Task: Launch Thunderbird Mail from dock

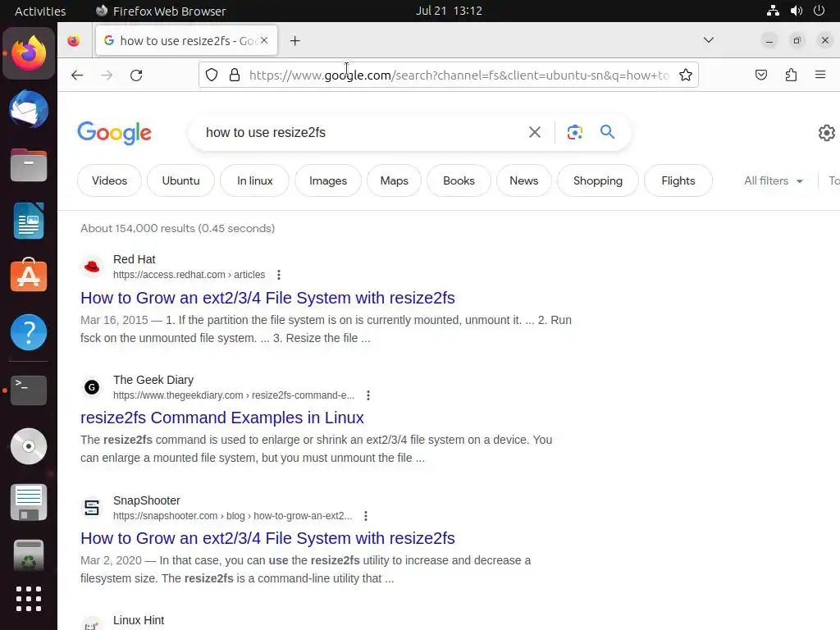Action: click(29, 109)
